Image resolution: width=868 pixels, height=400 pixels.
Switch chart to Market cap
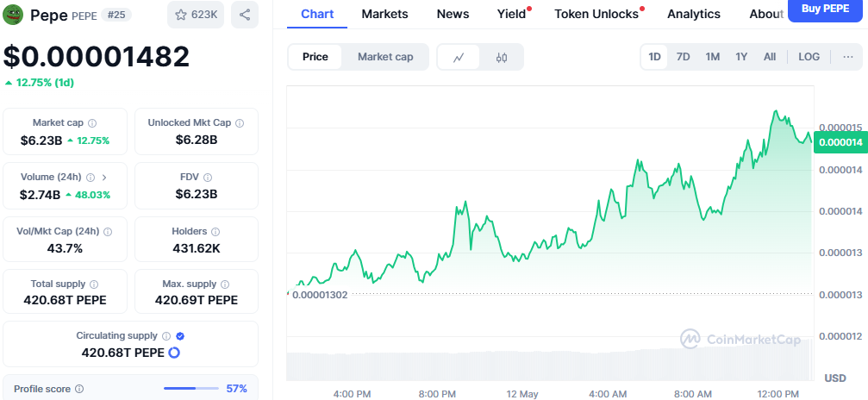(x=385, y=57)
